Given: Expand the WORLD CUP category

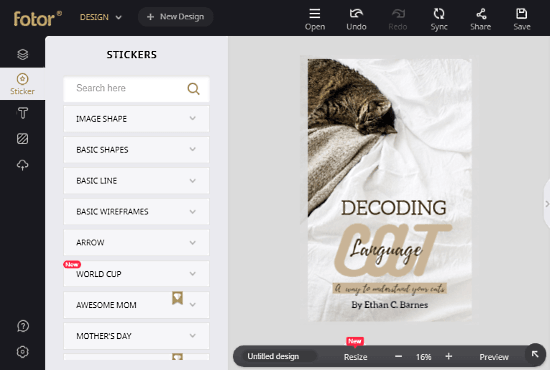Looking at the screenshot, I should (x=136, y=274).
